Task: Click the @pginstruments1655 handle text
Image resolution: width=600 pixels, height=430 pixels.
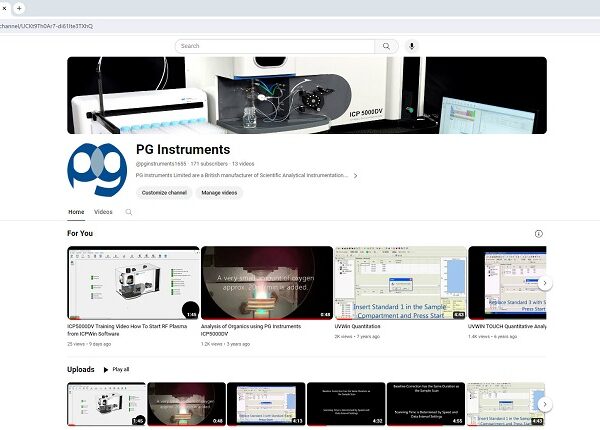Action: (x=161, y=164)
